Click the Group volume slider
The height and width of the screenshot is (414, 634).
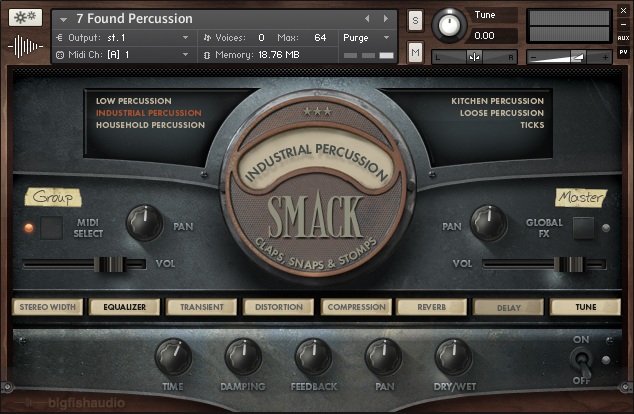click(x=84, y=264)
